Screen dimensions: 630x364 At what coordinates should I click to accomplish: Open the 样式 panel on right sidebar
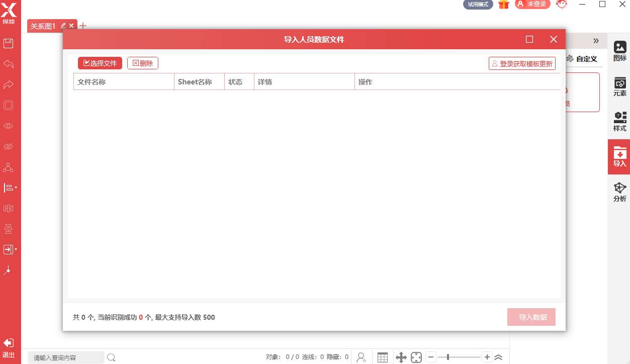coord(619,121)
